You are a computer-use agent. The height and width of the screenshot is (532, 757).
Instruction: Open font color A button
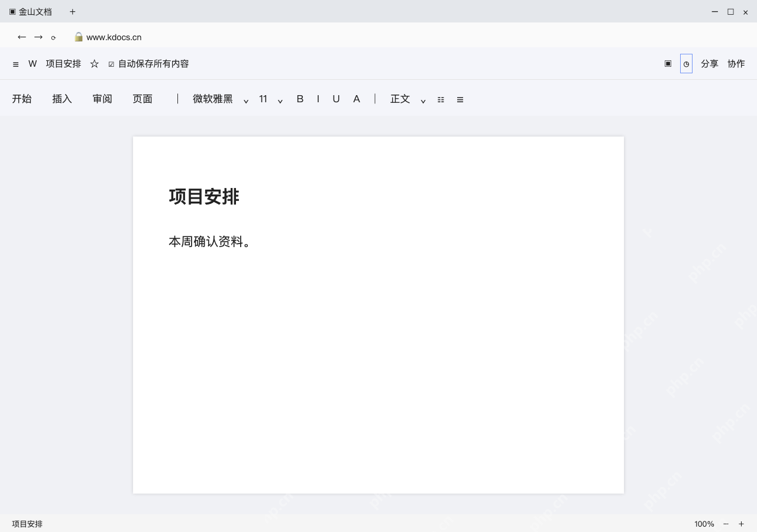pyautogui.click(x=357, y=99)
